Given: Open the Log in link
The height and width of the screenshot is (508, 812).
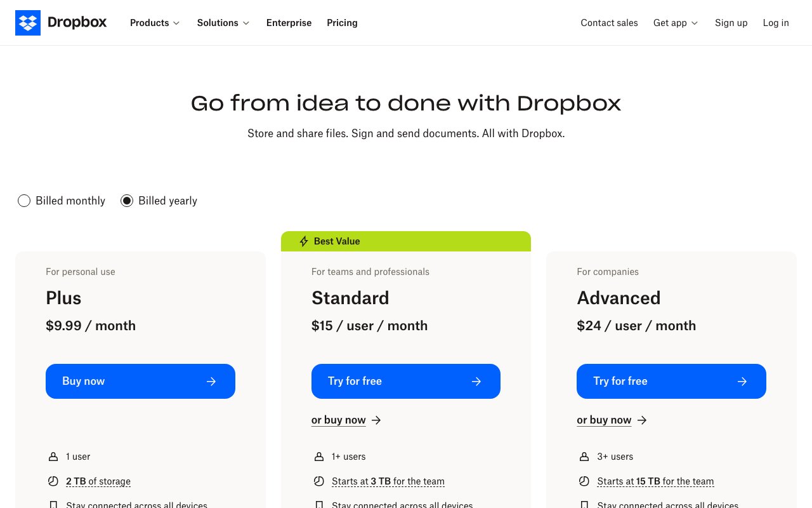Looking at the screenshot, I should click(x=776, y=23).
